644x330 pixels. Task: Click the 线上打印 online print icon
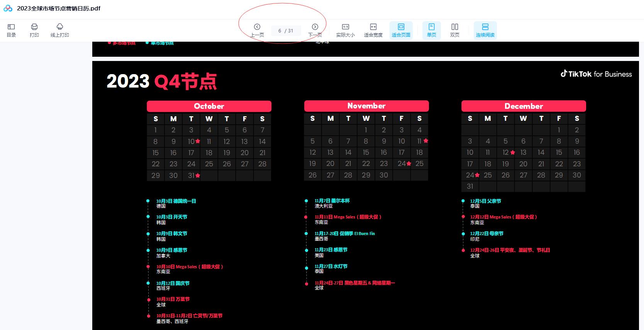(x=59, y=30)
